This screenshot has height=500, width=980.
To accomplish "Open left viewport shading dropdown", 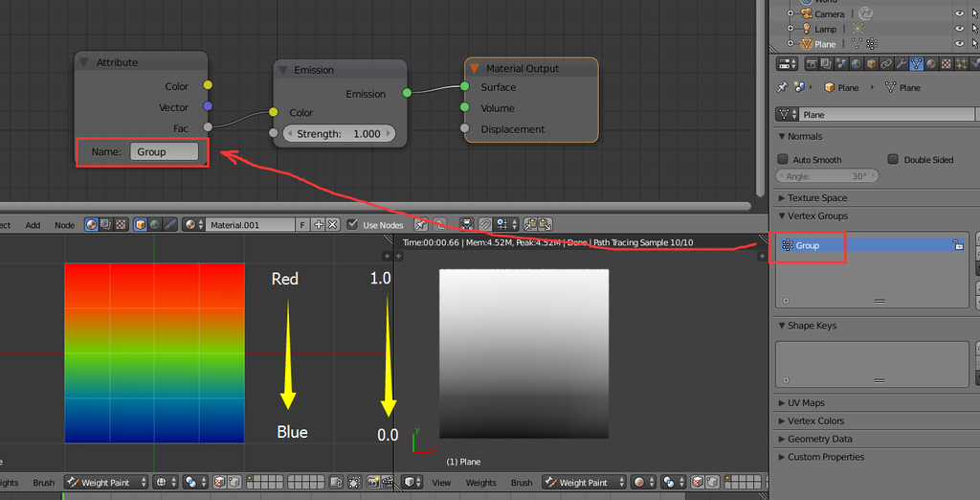I will pos(165,483).
